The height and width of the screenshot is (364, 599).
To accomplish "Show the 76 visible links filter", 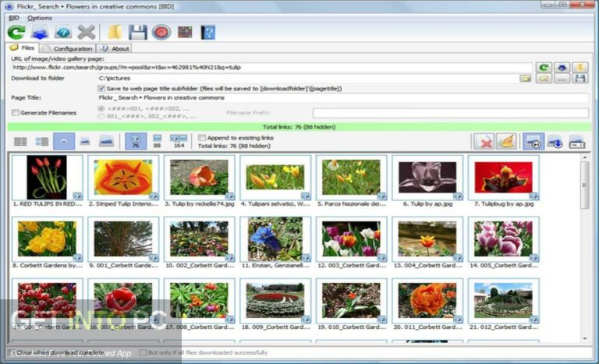I will coord(136,141).
